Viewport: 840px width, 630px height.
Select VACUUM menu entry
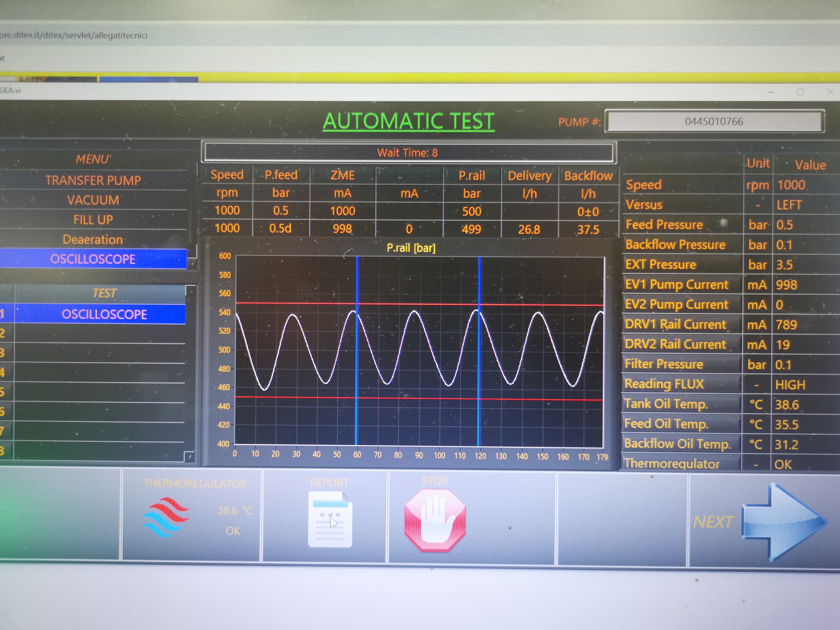click(x=93, y=200)
